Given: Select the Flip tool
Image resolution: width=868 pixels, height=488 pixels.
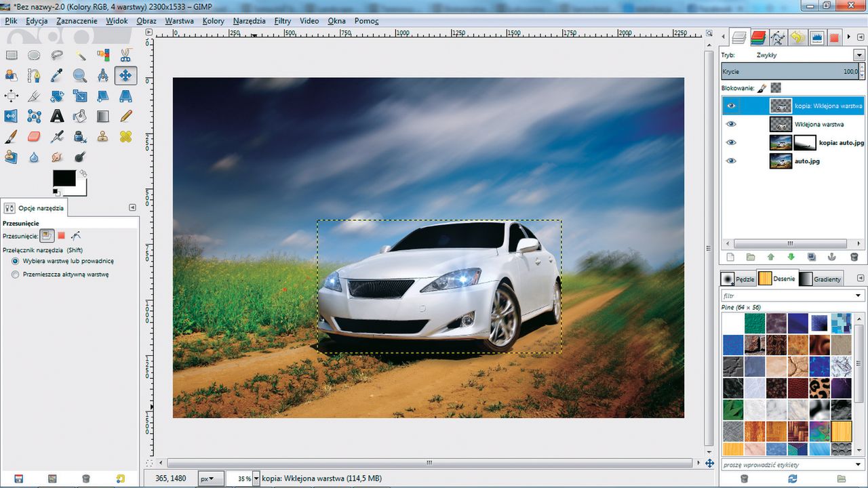Looking at the screenshot, I should [x=11, y=116].
